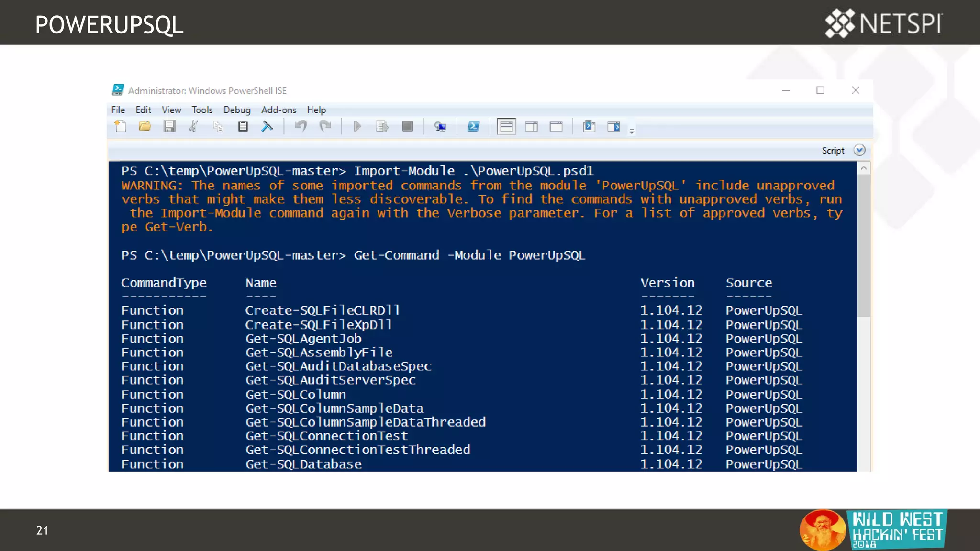Viewport: 980px width, 551px height.
Task: Open the Add-ons menu
Action: [x=278, y=110]
